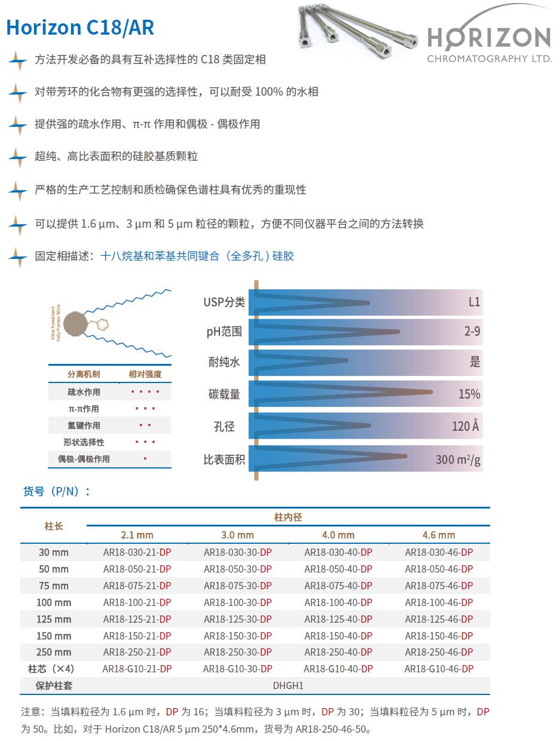Select the bullet line about 100% 的水相

click(176, 92)
